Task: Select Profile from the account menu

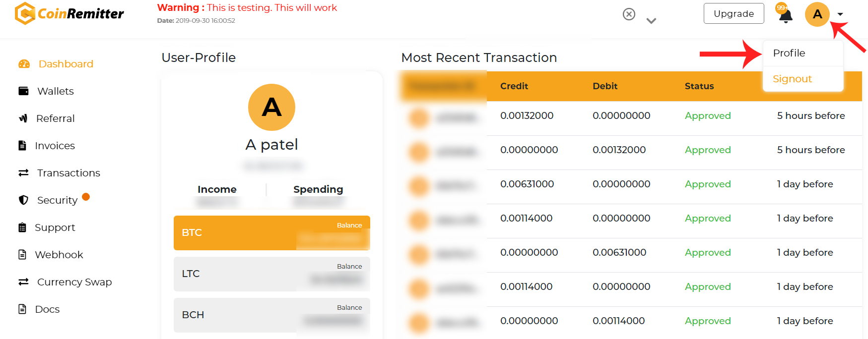Action: (789, 53)
